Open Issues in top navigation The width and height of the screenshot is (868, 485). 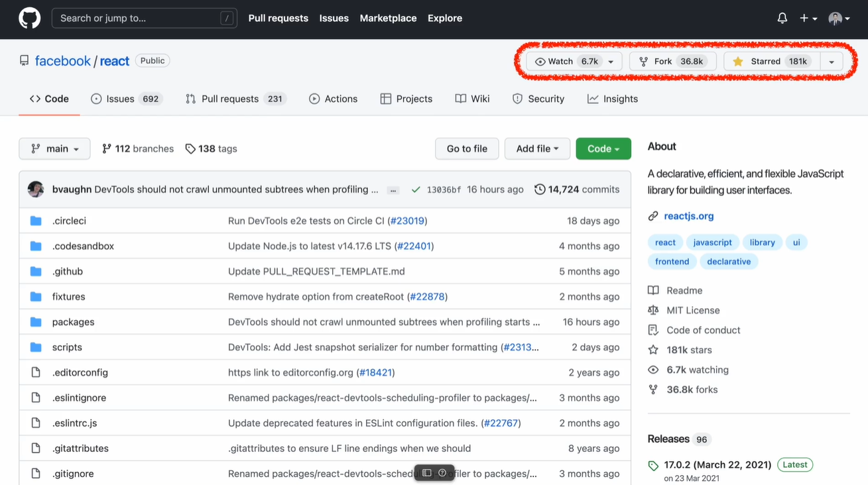(334, 18)
